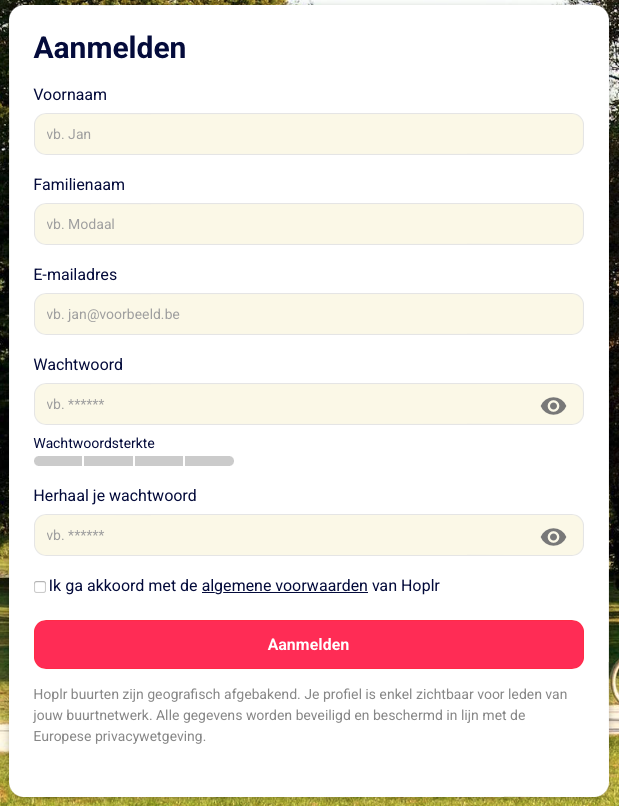Screen dimensions: 619x806
Task: Focus the Herhaal je wachtwoord field
Action: (x=280, y=535)
